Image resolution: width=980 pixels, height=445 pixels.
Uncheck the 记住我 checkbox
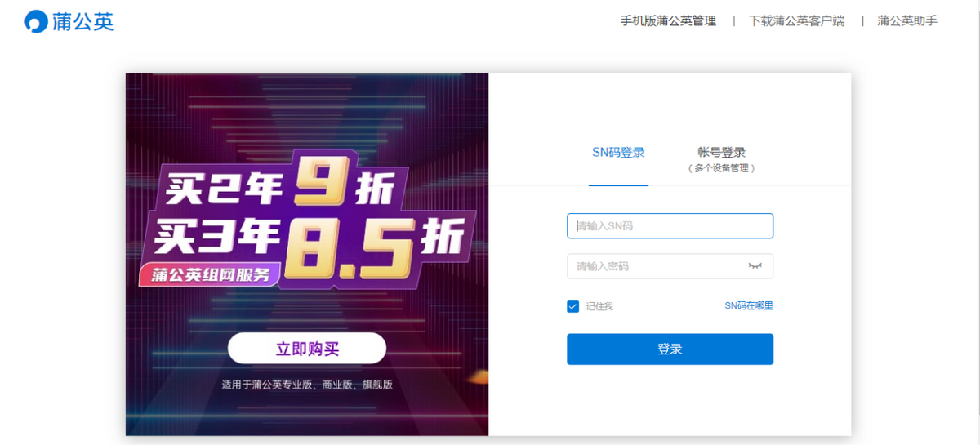click(x=573, y=306)
